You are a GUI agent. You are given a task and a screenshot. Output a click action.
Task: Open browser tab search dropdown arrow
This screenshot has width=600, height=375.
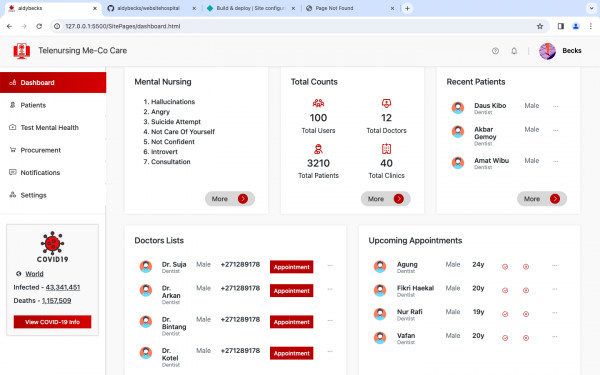(x=591, y=8)
